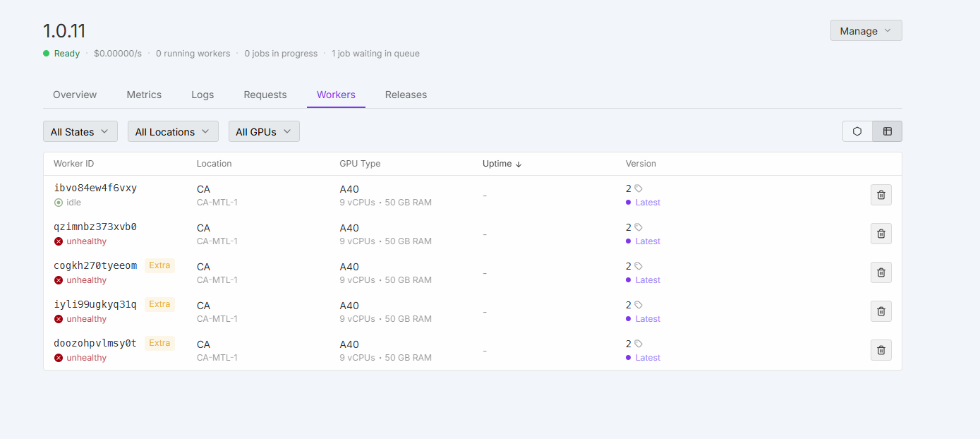Click trash icon for worker qzimnbz373xvb0
This screenshot has height=439, width=980.
click(x=881, y=234)
